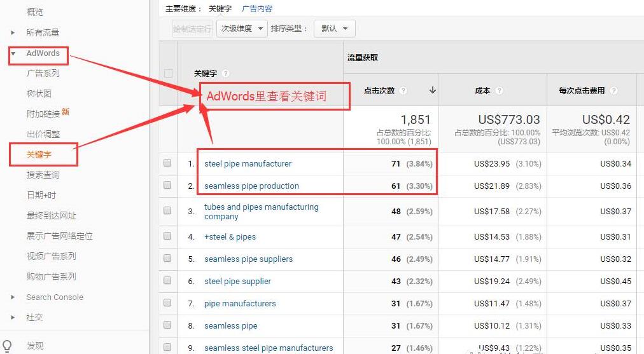Open help icon next to 关键字 column header
644x354 pixels.
[x=225, y=74]
